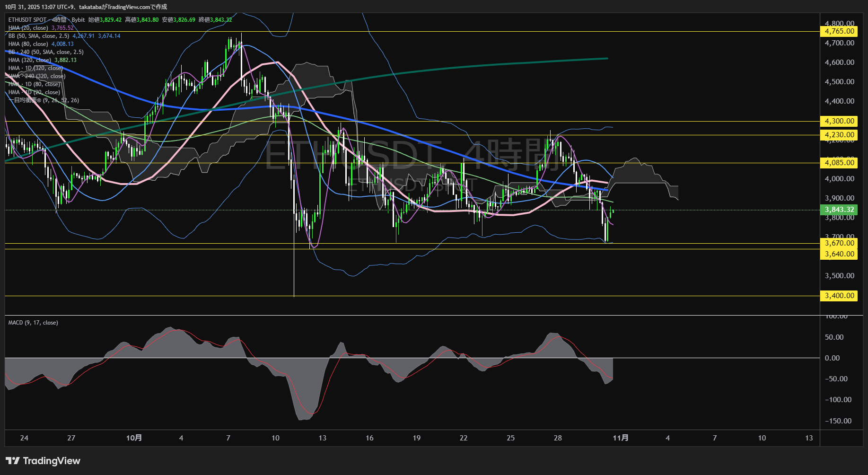Select the BB (50, SMA, close, 2.5) legend
The width and height of the screenshot is (868, 475).
coord(39,36)
